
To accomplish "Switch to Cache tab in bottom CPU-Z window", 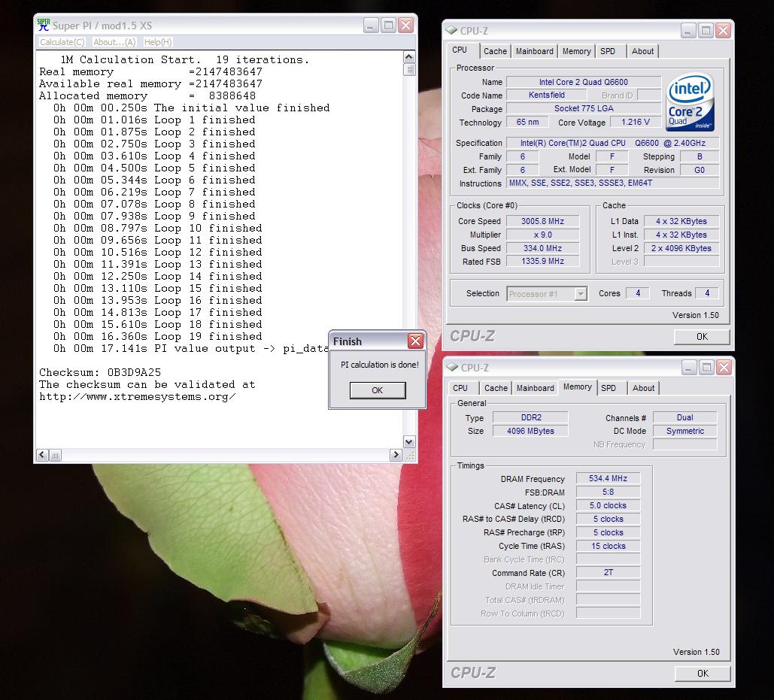I will pyautogui.click(x=496, y=388).
